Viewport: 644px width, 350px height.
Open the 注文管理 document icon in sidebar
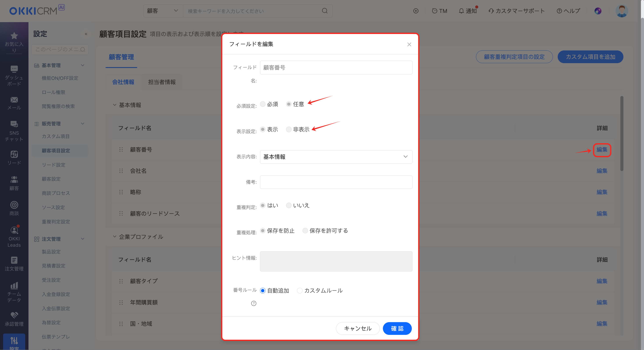(14, 260)
